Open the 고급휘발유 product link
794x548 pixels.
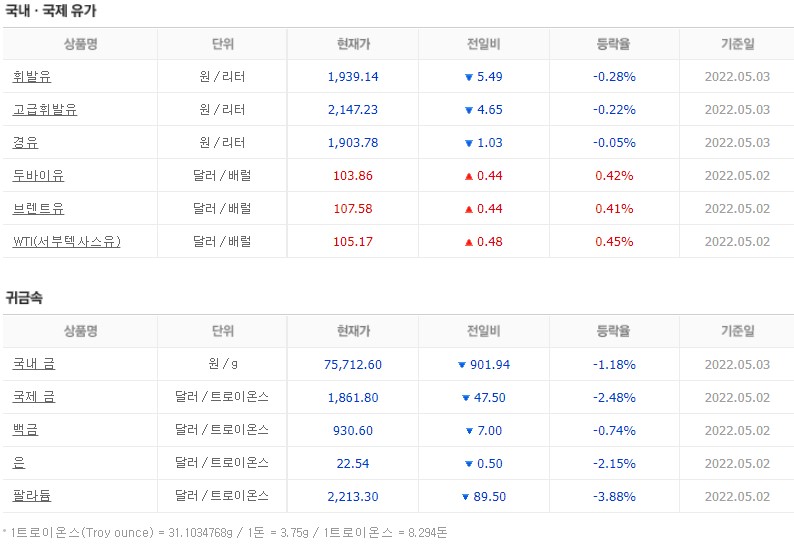coord(45,109)
